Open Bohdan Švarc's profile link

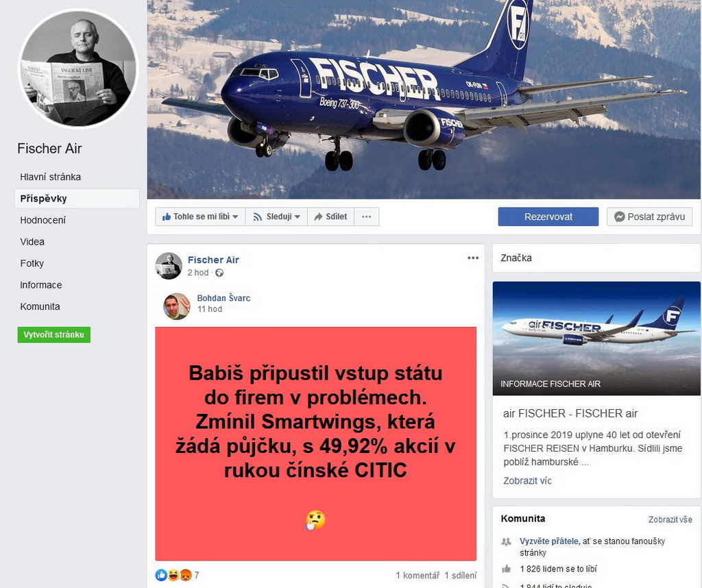pyautogui.click(x=223, y=298)
